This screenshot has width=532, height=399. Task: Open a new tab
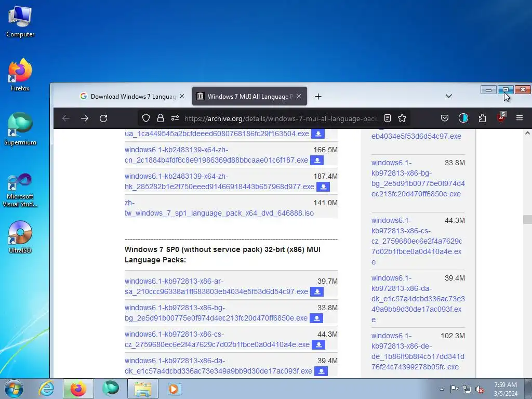[x=318, y=96]
